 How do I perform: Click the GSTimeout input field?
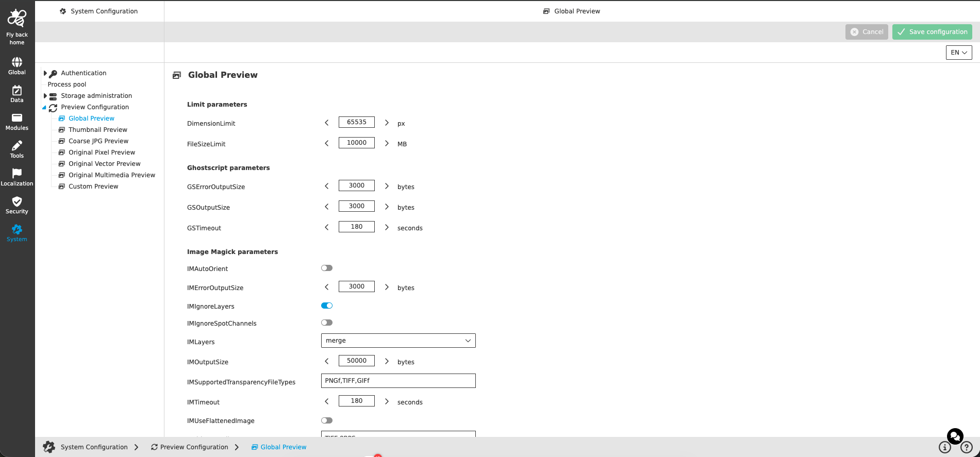pyautogui.click(x=357, y=227)
